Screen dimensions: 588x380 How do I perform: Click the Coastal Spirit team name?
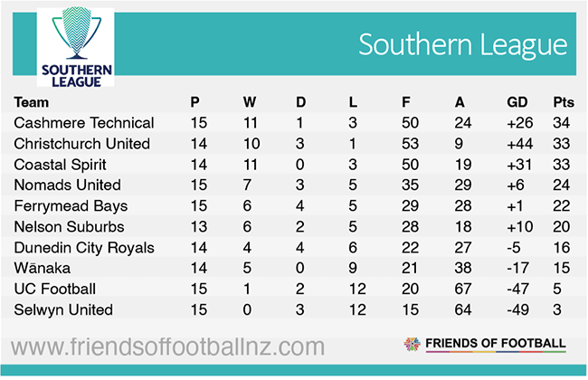pos(61,165)
